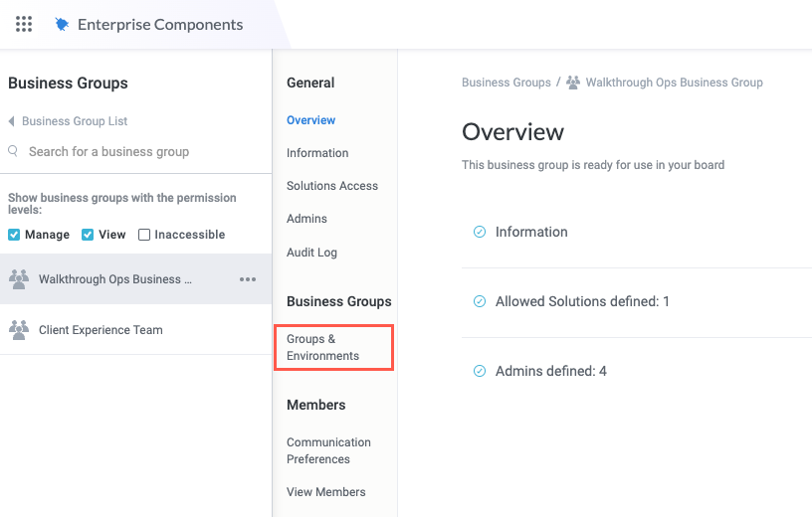Open the app launcher grid icon
The height and width of the screenshot is (517, 812).
coord(24,24)
